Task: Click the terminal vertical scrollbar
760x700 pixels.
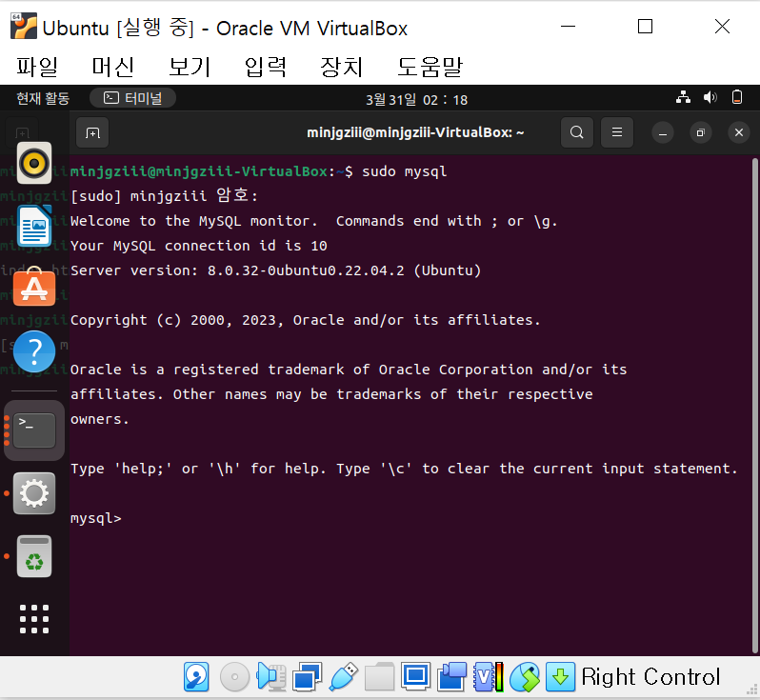Action: (754, 405)
